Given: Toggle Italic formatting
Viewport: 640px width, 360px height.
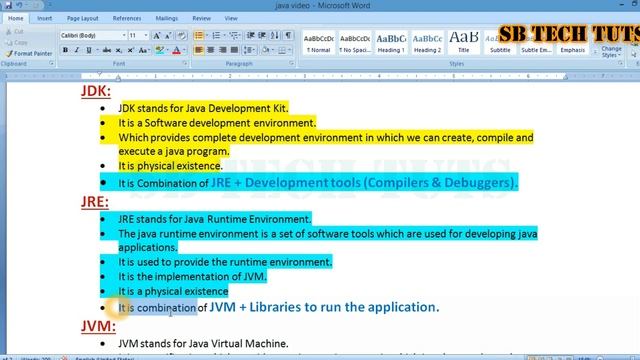Looking at the screenshot, I should [x=76, y=50].
